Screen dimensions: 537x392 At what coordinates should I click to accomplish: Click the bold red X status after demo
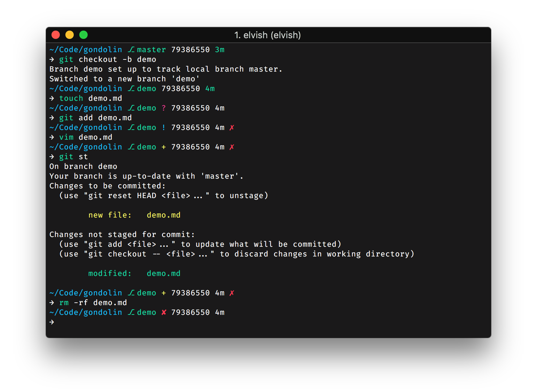[164, 312]
